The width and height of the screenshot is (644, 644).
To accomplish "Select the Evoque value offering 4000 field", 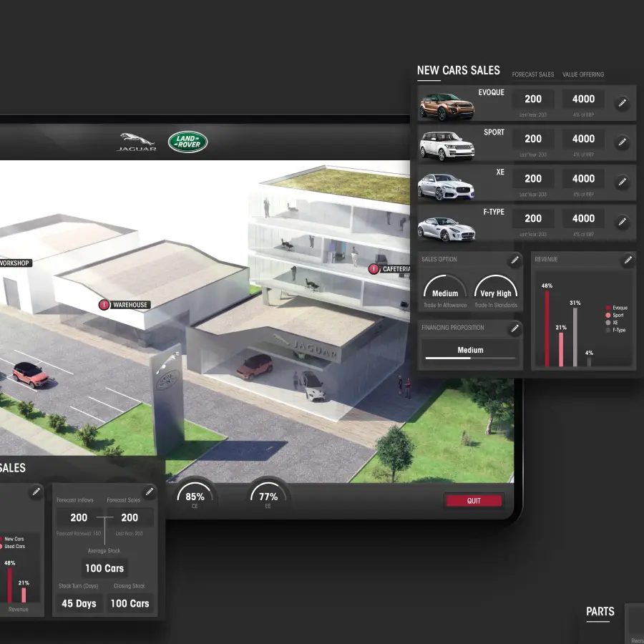I will pyautogui.click(x=583, y=99).
